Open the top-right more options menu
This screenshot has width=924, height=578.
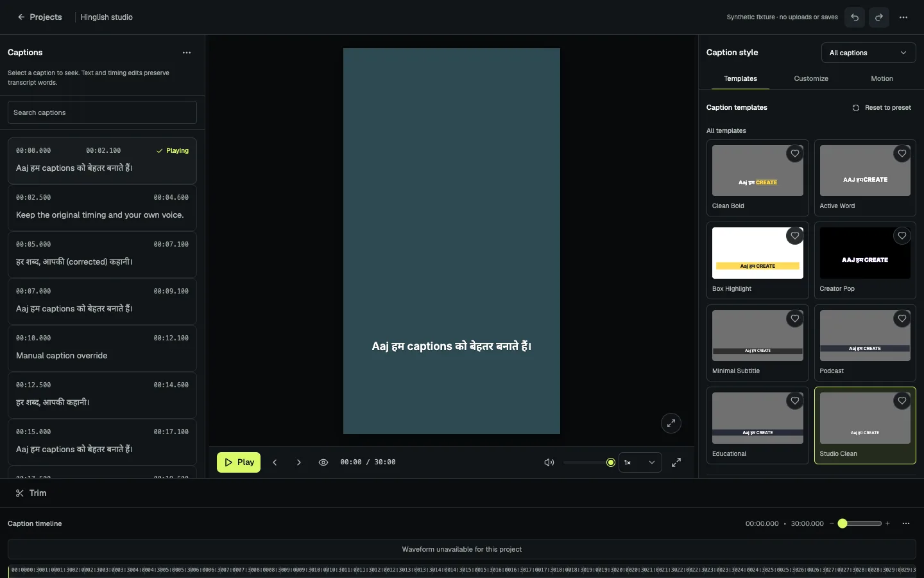(903, 17)
